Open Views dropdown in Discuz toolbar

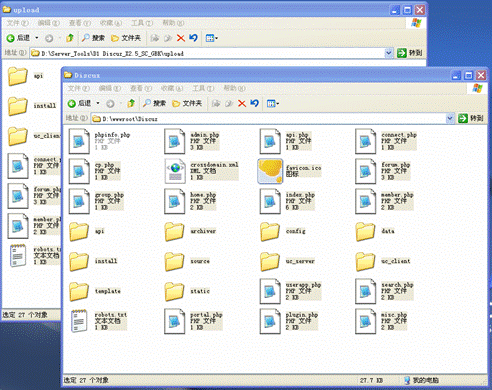[x=273, y=104]
